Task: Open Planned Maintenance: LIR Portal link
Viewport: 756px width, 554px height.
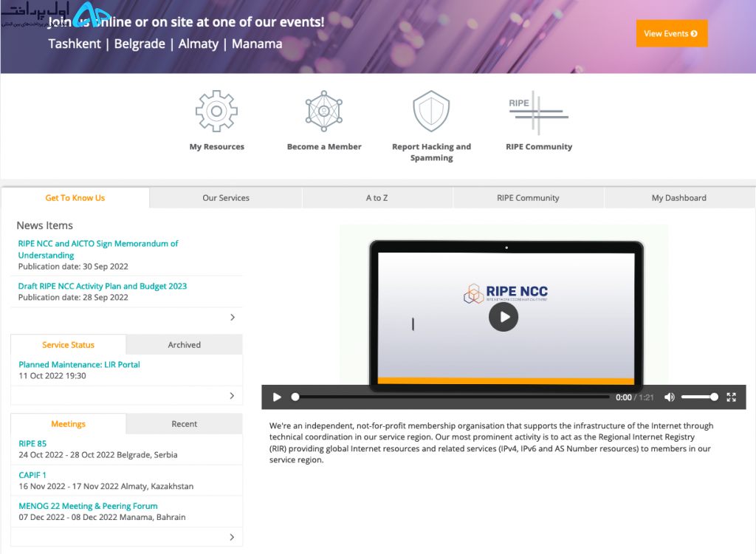Action: [79, 364]
